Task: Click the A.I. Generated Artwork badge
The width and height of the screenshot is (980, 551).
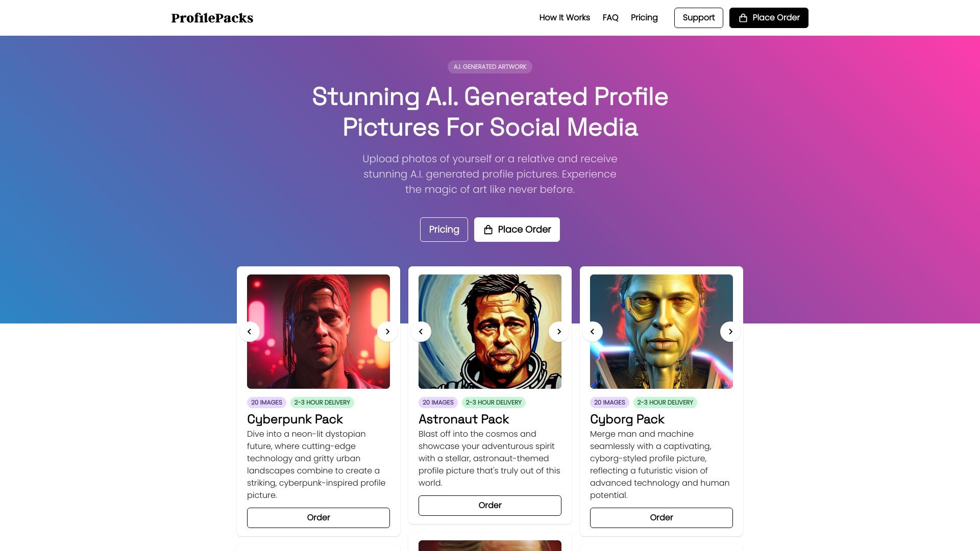Action: click(x=490, y=67)
